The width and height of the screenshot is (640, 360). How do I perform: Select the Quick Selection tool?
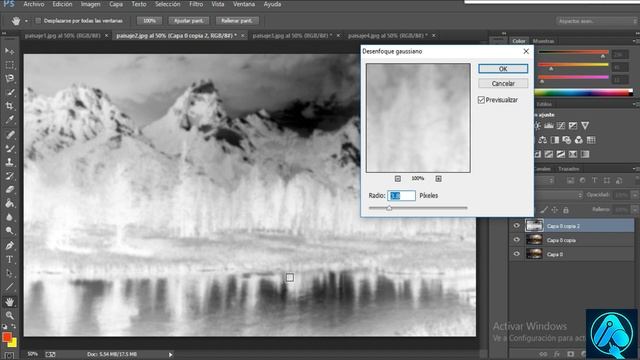point(9,92)
